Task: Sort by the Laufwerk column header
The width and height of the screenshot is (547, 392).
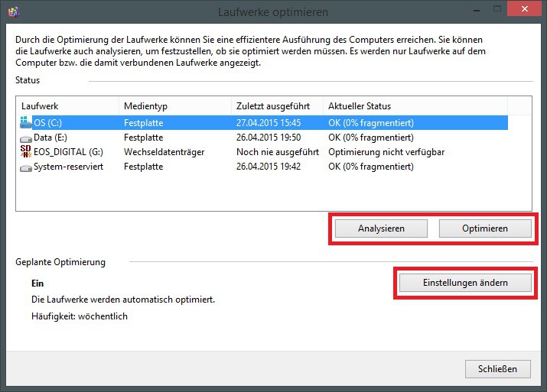Action: tap(67, 105)
